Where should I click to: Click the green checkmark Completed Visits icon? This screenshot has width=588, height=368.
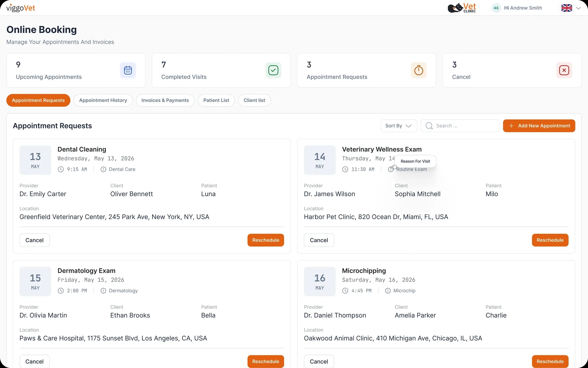tap(273, 70)
